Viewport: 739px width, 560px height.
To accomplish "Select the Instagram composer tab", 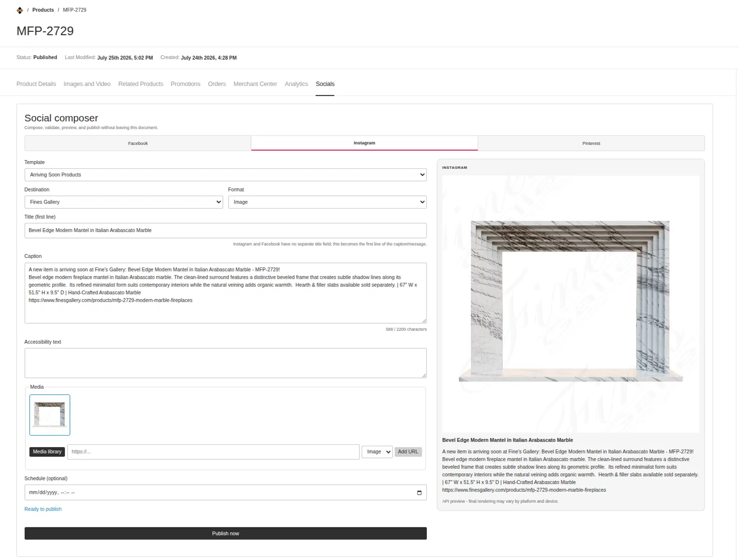I will 364,143.
